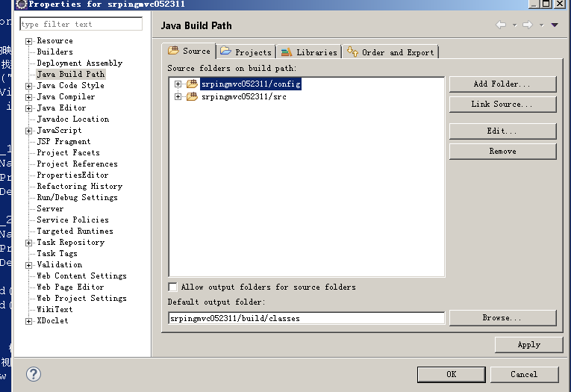Click the Source tab package icon
The image size is (571, 392).
173,50
